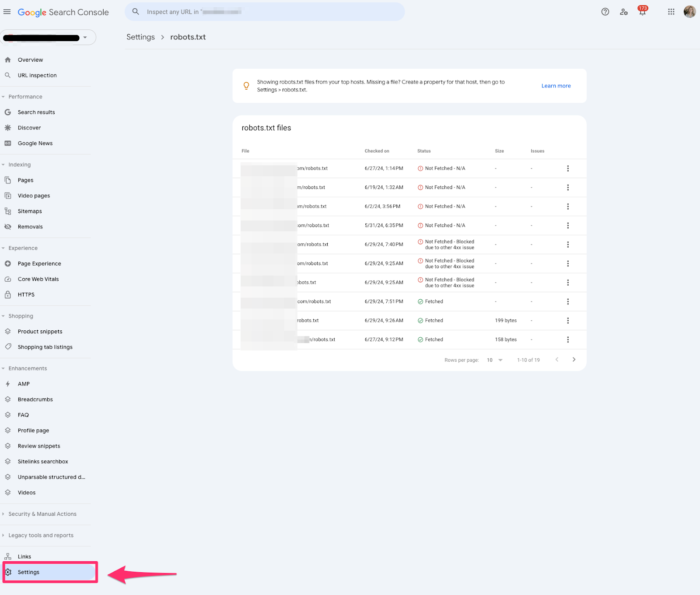Go to previous page of robots.txt files
Image resolution: width=700 pixels, height=595 pixels.
pyautogui.click(x=557, y=360)
